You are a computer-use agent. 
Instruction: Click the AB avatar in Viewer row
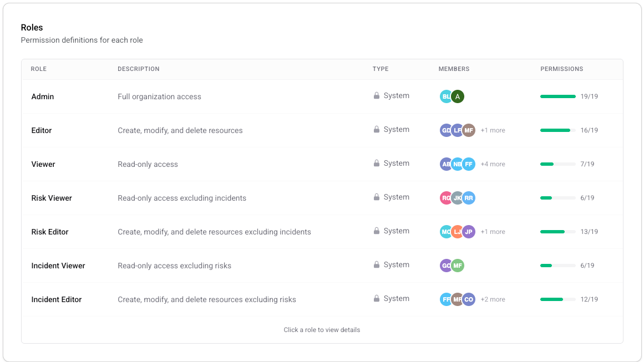[x=445, y=164]
